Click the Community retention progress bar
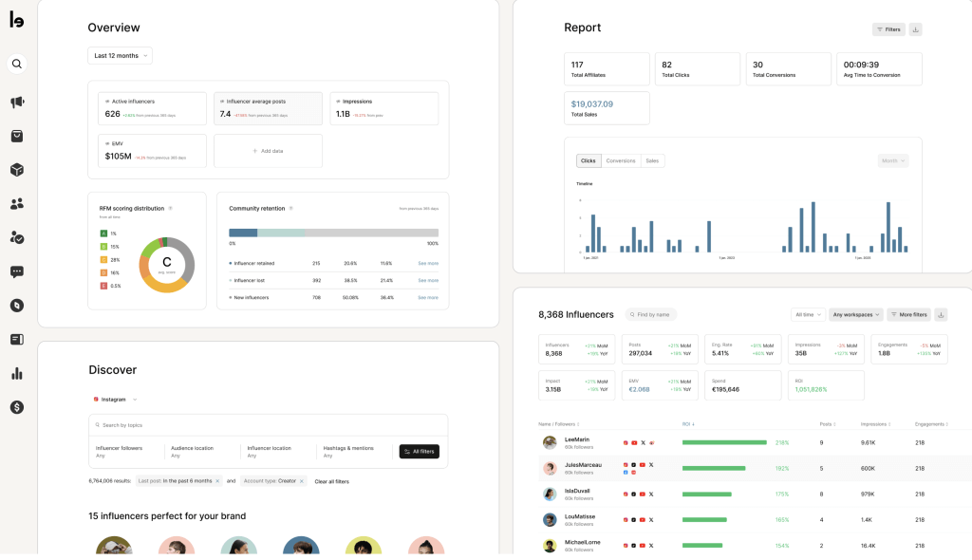Image resolution: width=972 pixels, height=560 pixels. pyautogui.click(x=333, y=233)
